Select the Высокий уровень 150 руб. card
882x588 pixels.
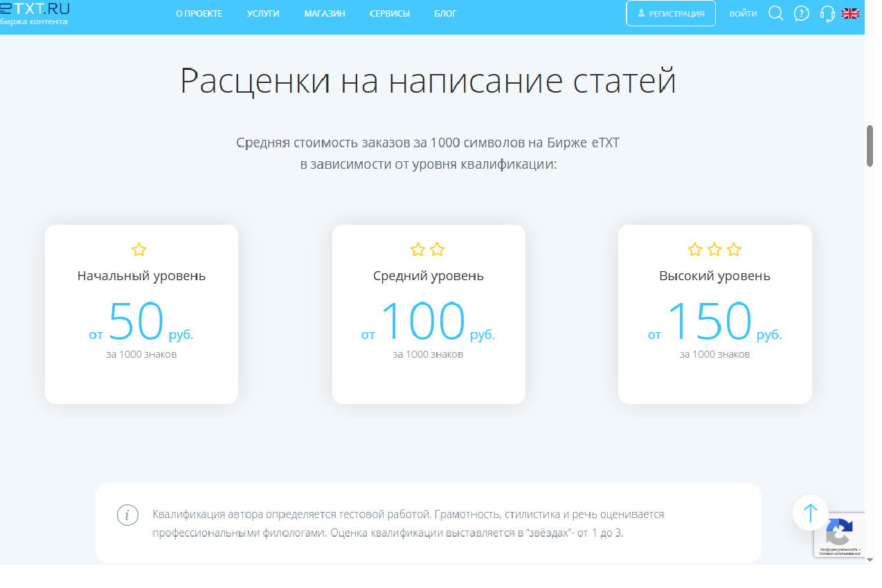[714, 314]
